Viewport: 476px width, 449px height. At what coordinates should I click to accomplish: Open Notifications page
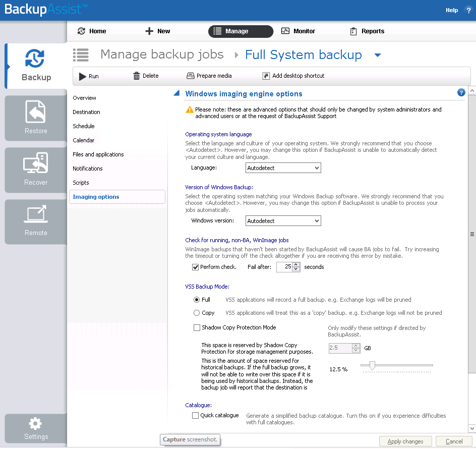click(88, 169)
